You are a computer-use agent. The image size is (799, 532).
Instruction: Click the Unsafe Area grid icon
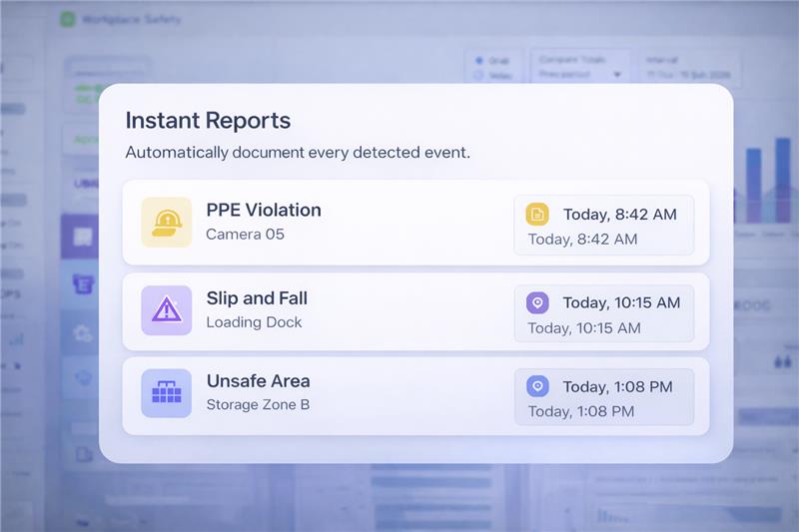pyautogui.click(x=166, y=393)
